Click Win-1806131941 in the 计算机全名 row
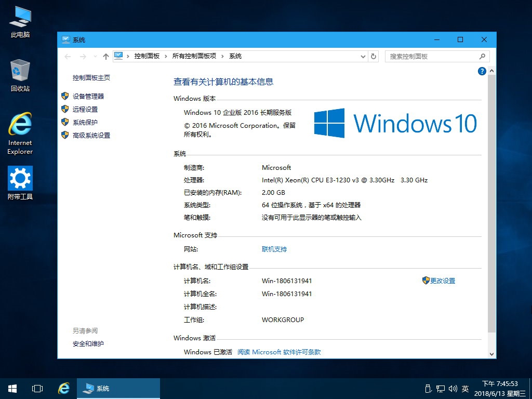 pyautogui.click(x=287, y=294)
